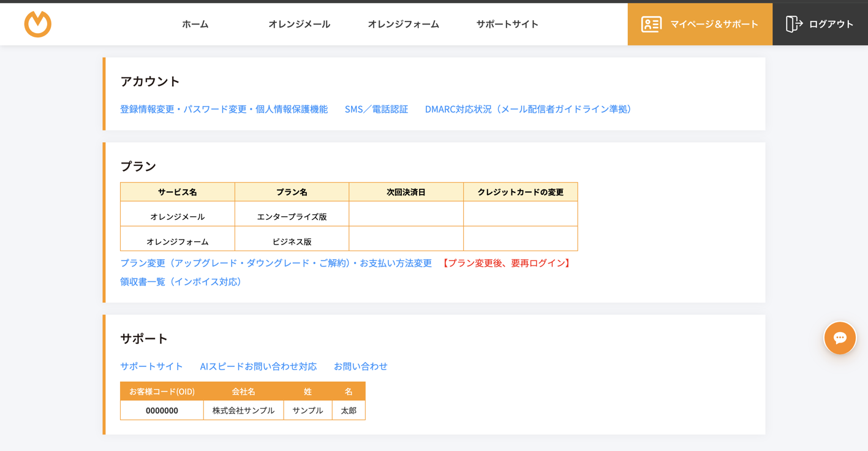Click the お客様コード(OID) header
868x451 pixels.
pyautogui.click(x=162, y=392)
